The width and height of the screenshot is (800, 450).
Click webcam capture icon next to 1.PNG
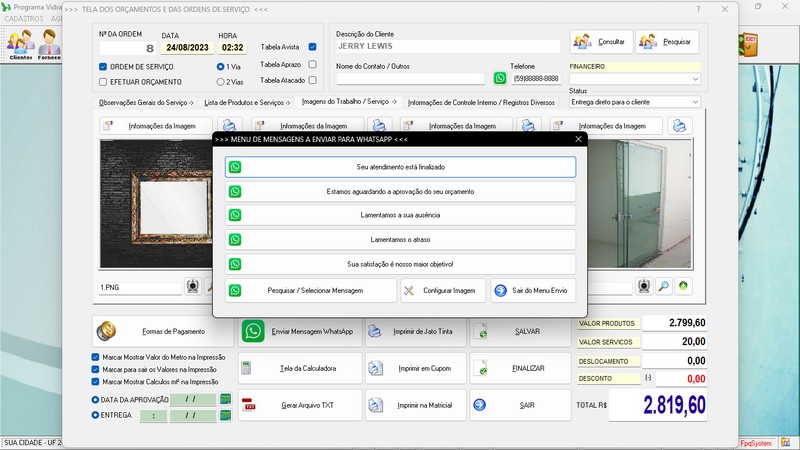192,286
